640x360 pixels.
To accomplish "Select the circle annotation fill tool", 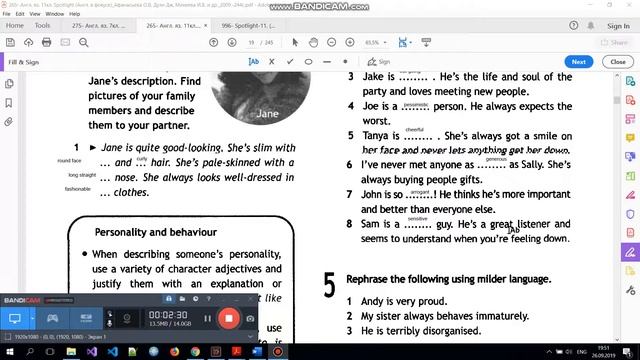I will pos(309,62).
